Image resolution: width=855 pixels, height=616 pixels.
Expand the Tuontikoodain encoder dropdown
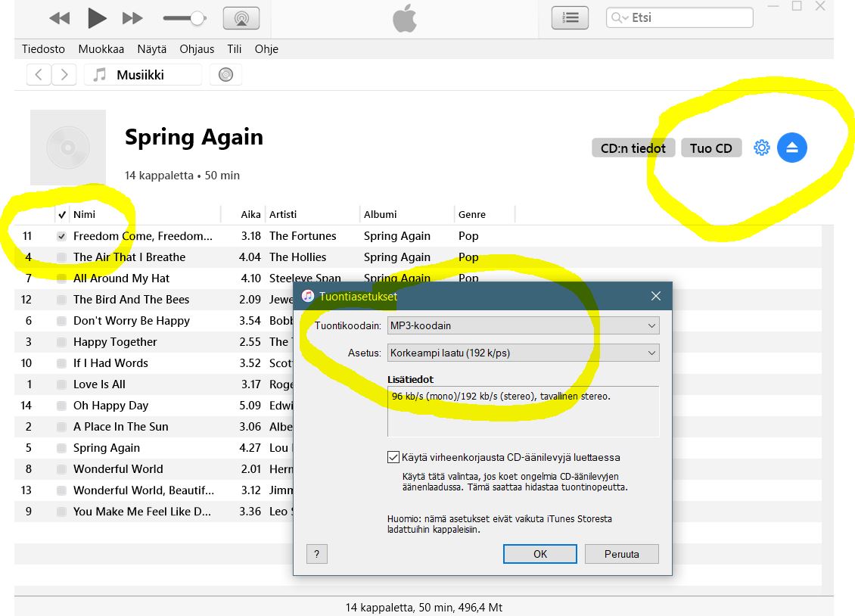pos(523,325)
